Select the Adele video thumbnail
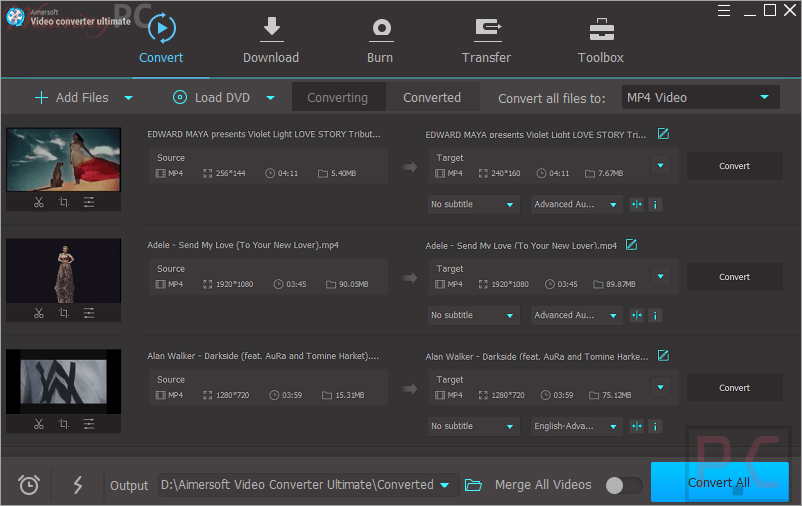 point(63,271)
